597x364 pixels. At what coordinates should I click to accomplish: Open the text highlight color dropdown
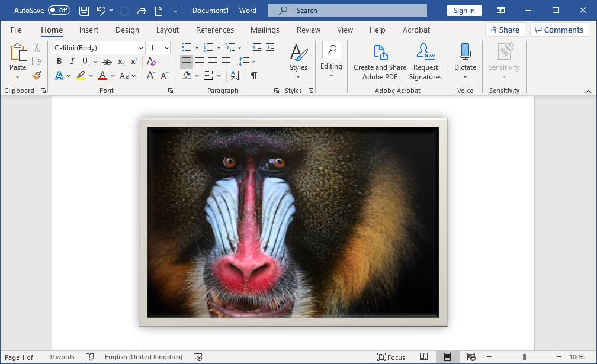(x=90, y=76)
